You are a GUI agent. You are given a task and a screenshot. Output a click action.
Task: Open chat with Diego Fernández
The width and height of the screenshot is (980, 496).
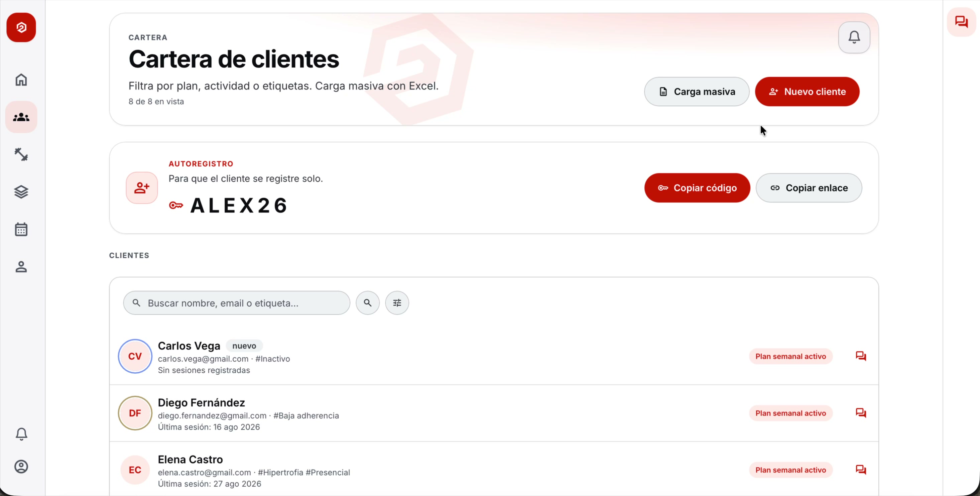tap(861, 413)
